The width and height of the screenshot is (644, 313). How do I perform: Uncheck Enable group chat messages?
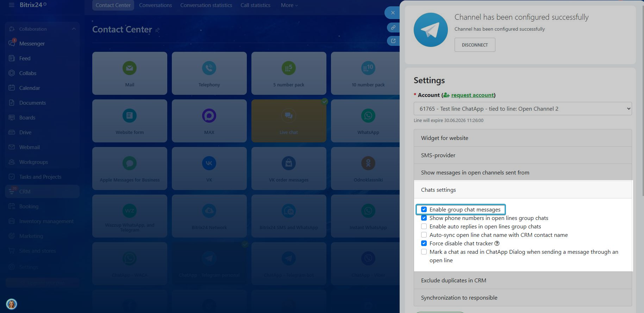click(424, 210)
